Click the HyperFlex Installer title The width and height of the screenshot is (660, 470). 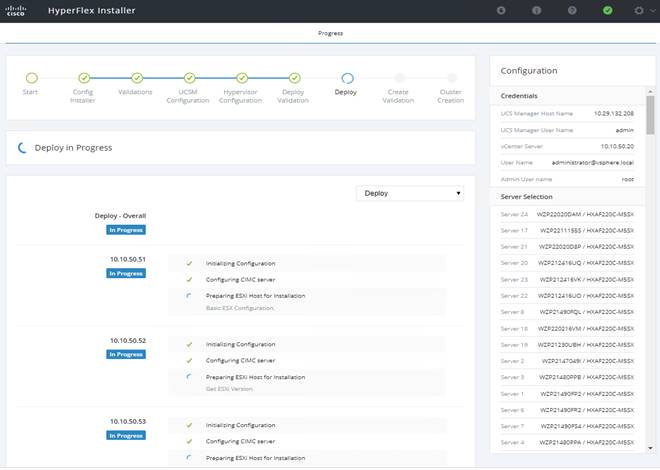(x=92, y=11)
